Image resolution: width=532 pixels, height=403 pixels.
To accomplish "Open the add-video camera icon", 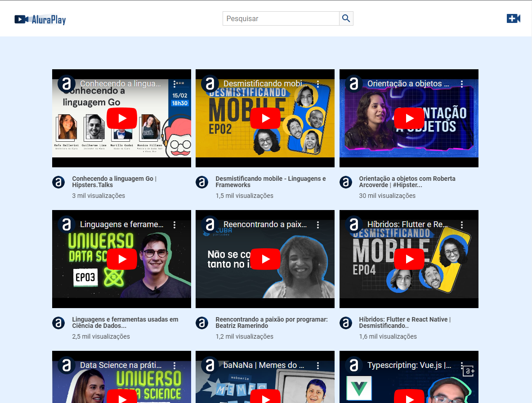I will coord(514,18).
